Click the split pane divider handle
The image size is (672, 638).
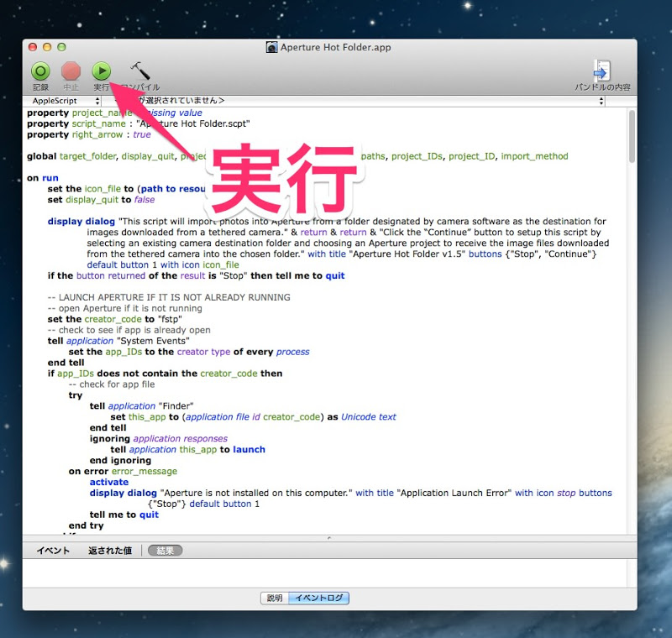(x=329, y=538)
